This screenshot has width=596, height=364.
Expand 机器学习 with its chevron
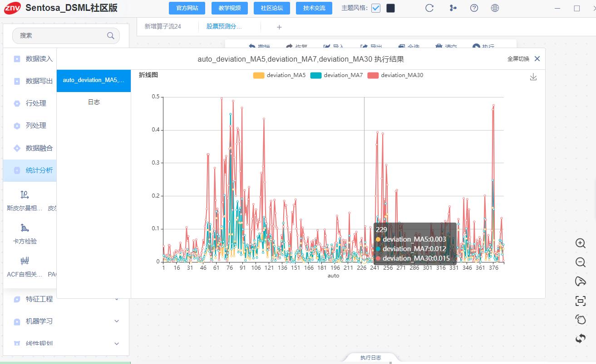[117, 321]
